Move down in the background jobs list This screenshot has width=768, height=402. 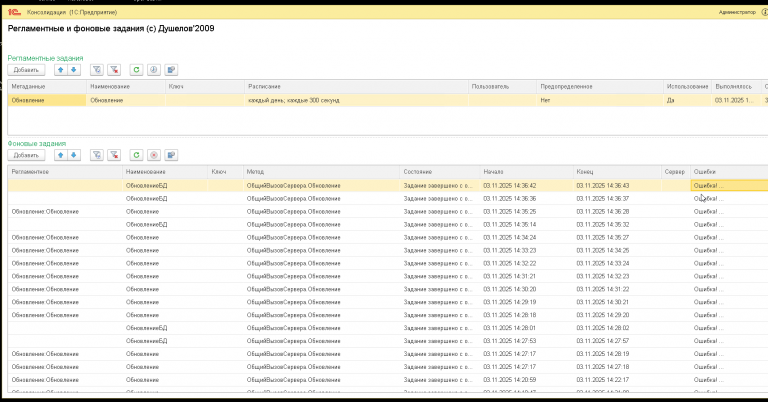click(73, 155)
